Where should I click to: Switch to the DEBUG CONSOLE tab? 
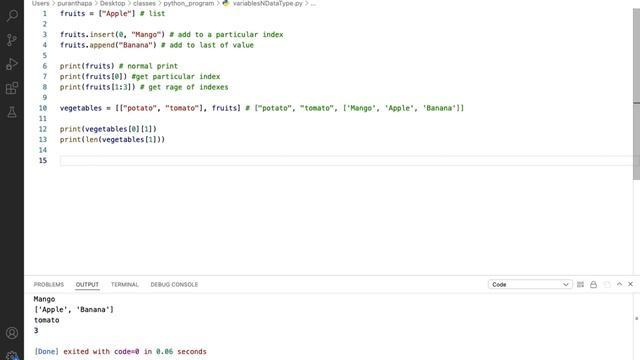click(x=174, y=284)
